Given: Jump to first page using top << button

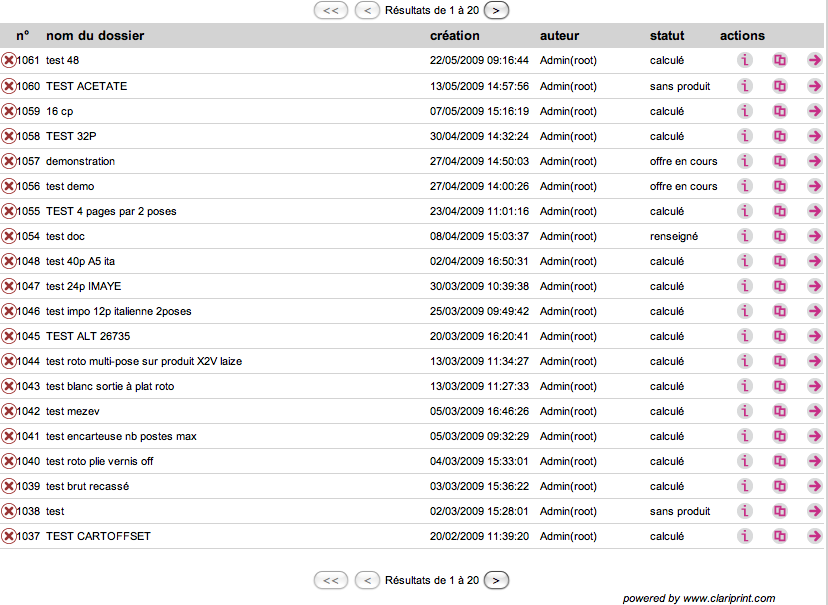Looking at the screenshot, I should [331, 10].
